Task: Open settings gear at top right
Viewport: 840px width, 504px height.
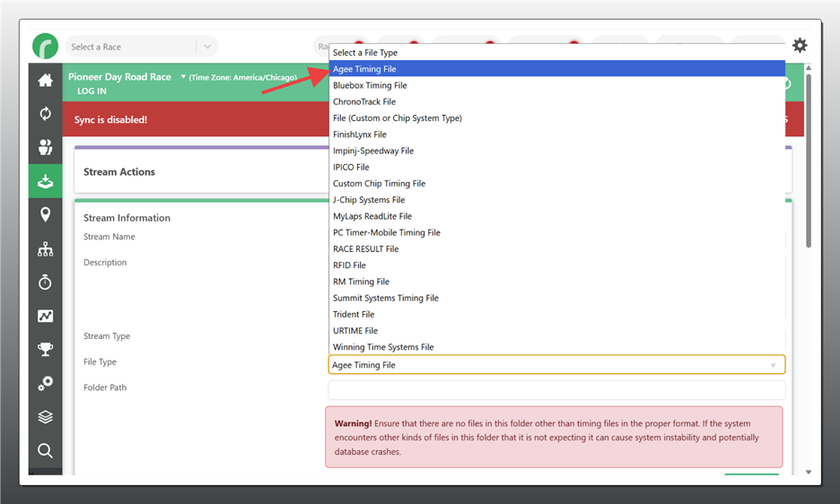Action: click(800, 46)
